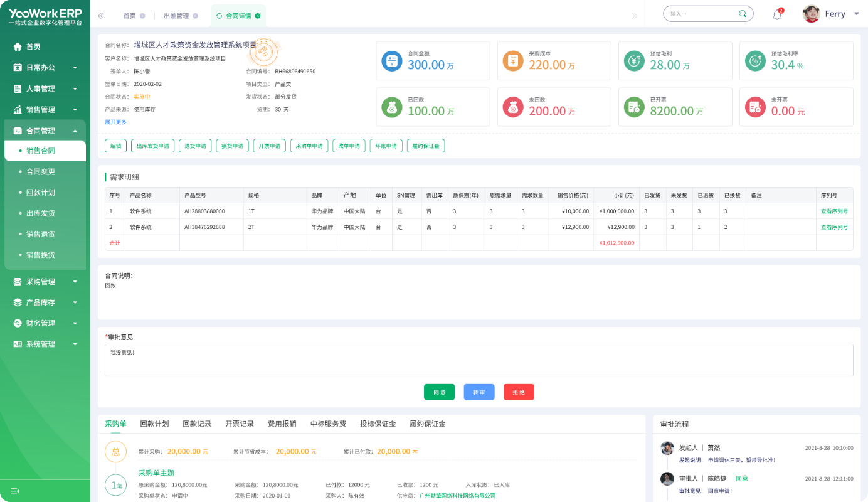Select 销售退货 in the sidebar submenu

(41, 234)
